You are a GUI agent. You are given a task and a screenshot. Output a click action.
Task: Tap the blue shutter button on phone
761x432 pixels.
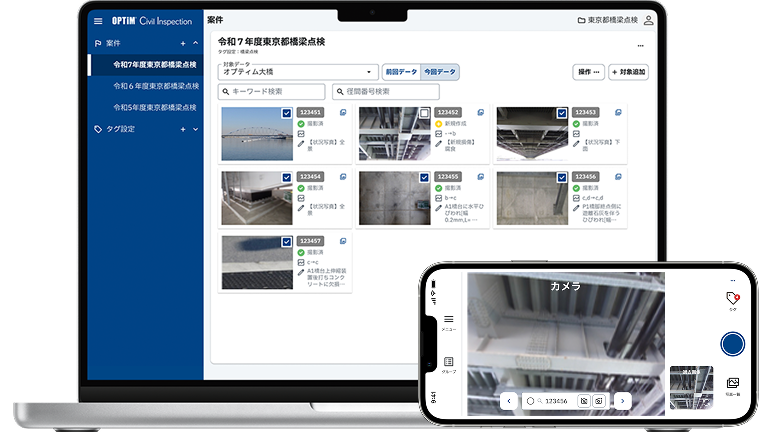(732, 344)
